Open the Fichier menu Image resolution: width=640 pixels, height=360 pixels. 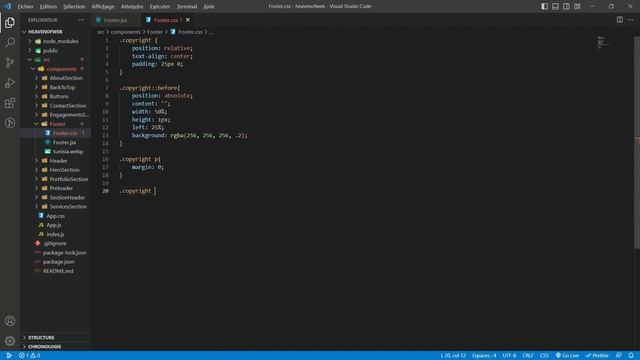[25, 7]
